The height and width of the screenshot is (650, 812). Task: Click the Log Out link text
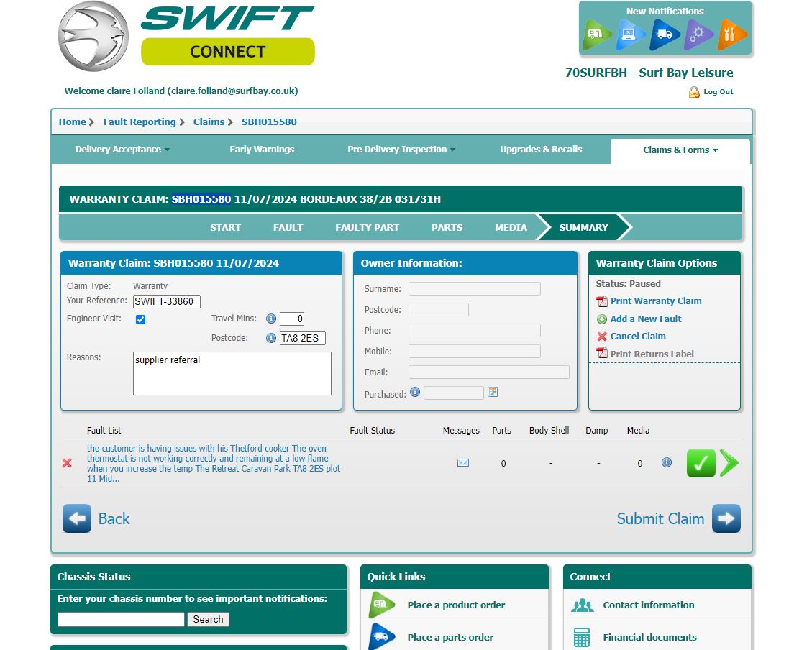[719, 92]
